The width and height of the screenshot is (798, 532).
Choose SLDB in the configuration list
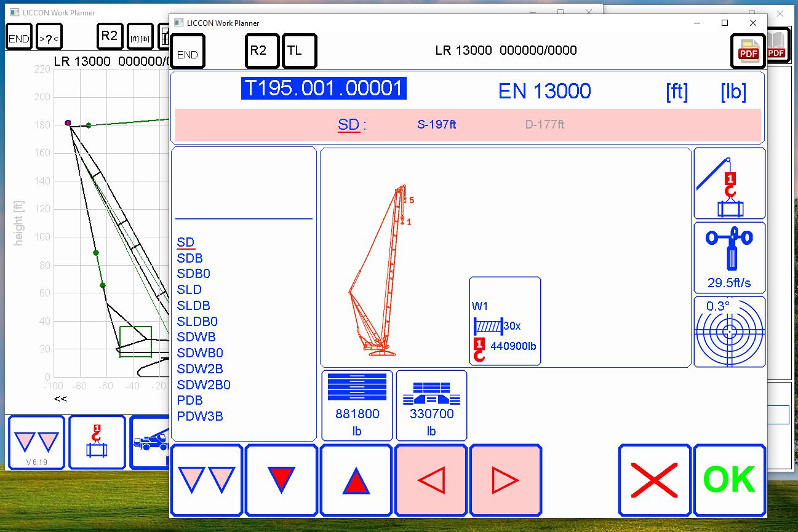(194, 306)
